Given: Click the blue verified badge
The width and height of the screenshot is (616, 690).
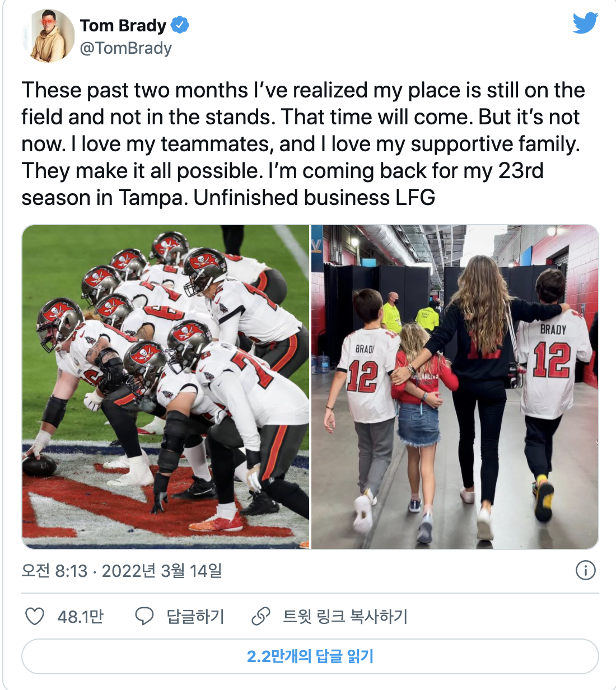Looking at the screenshot, I should point(180,25).
